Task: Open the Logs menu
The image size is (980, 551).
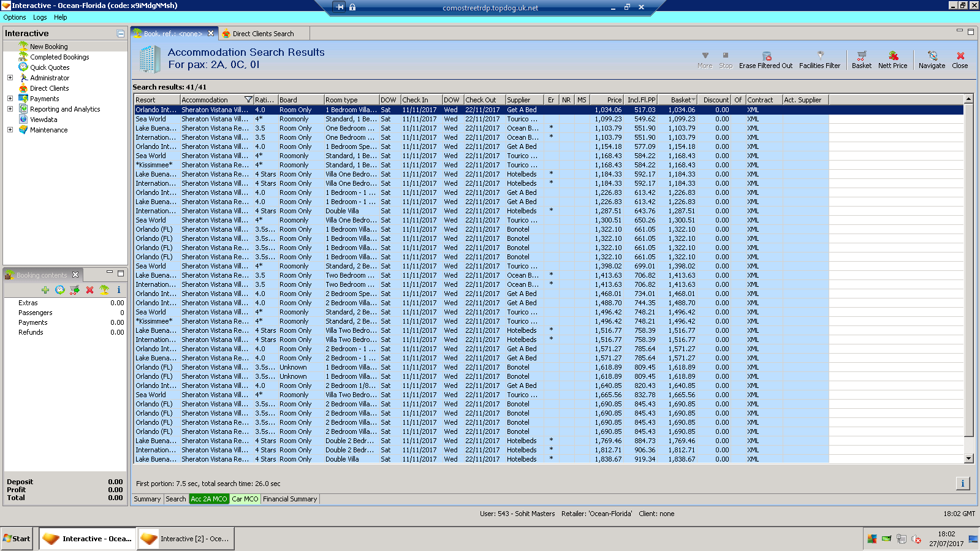Action: [40, 17]
